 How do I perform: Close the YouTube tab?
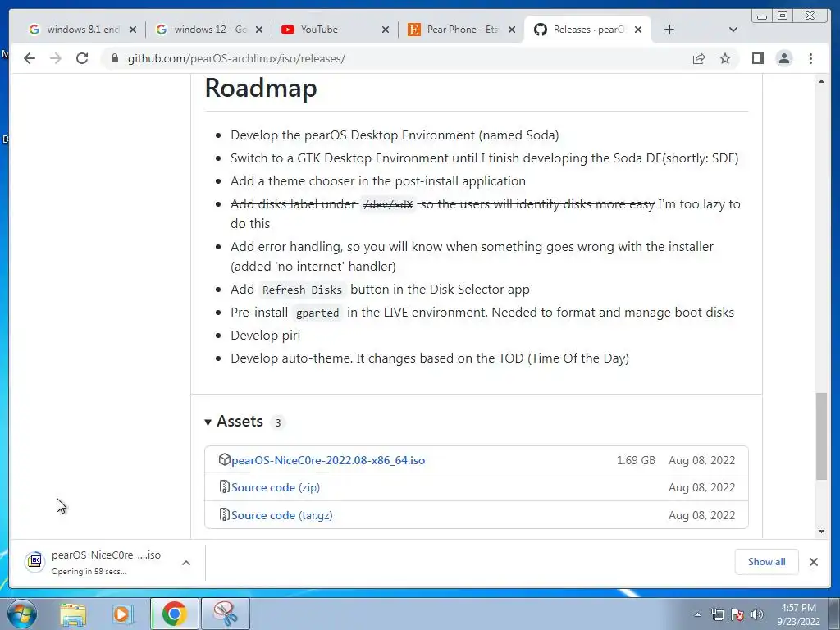pos(386,30)
